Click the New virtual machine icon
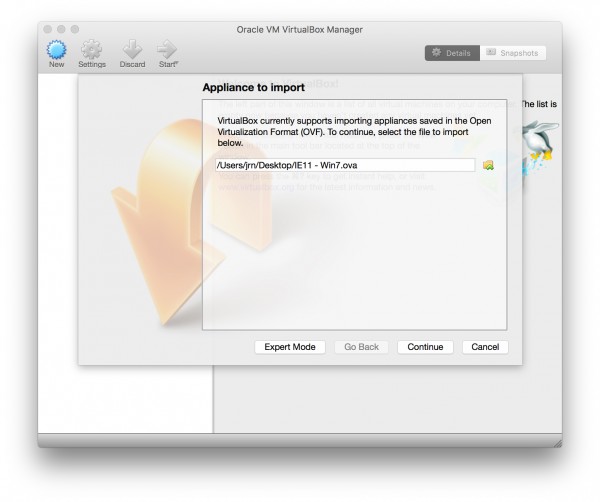Viewport: 600px width, 502px height. click(56, 50)
